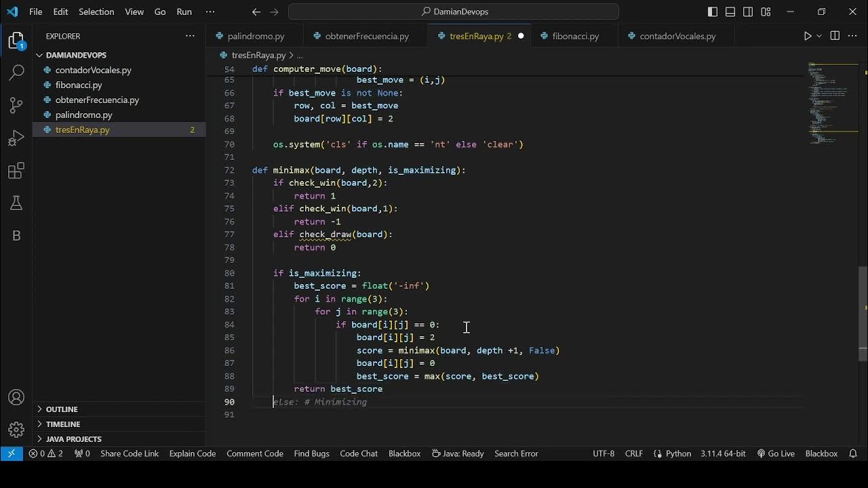Toggle the bottom Panel layout button
868x488 pixels.
tap(730, 12)
